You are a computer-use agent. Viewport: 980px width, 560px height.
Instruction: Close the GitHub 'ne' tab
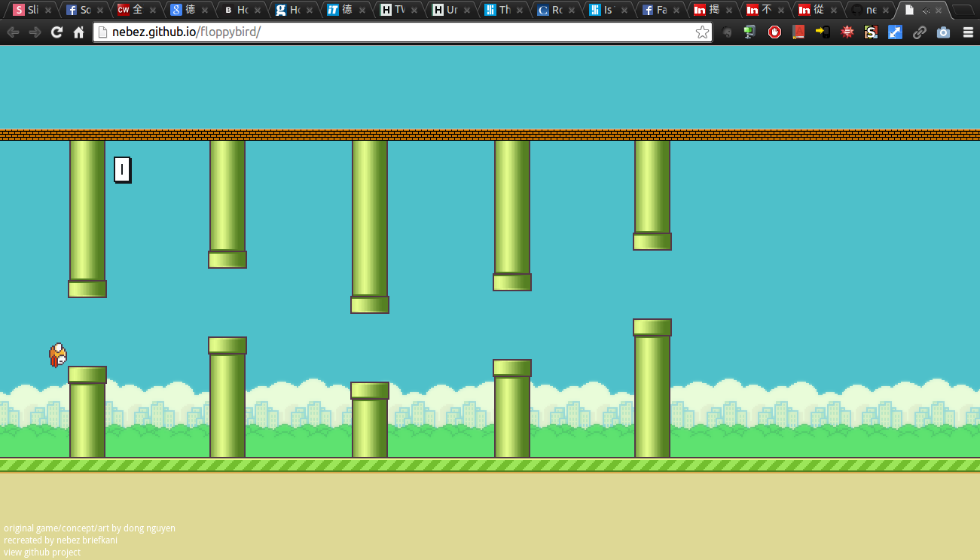887,11
